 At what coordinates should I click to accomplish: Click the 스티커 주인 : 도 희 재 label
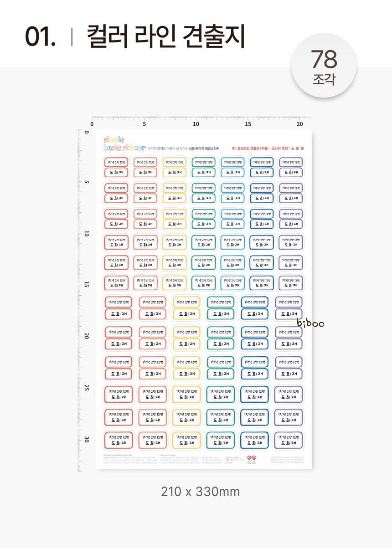[287, 148]
